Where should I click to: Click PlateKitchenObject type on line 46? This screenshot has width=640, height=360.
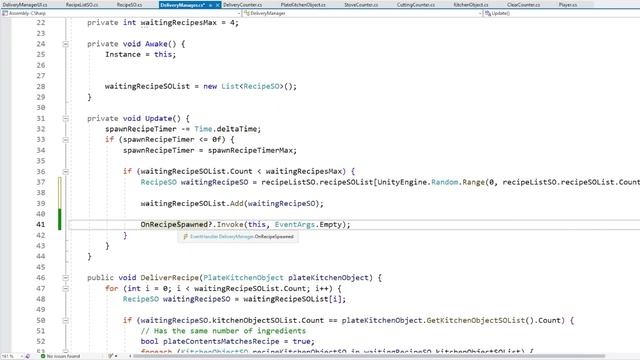pos(243,278)
